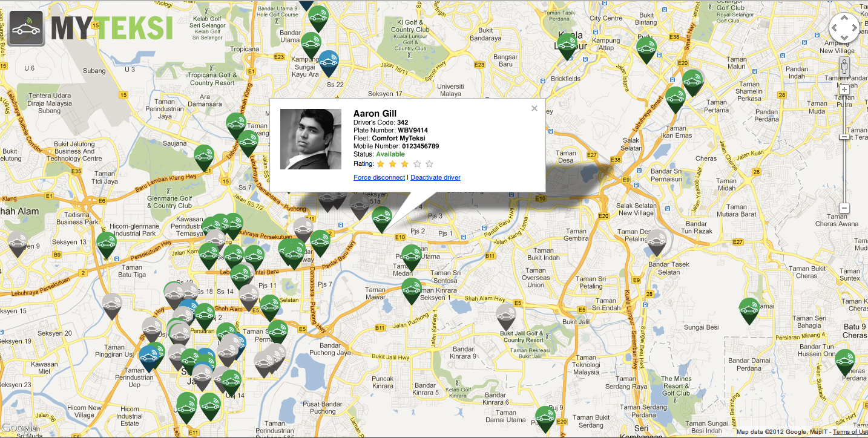Select green taxi marker near Kuala Lumpur label
Image resolution: width=868 pixels, height=438 pixels.
coord(567,47)
